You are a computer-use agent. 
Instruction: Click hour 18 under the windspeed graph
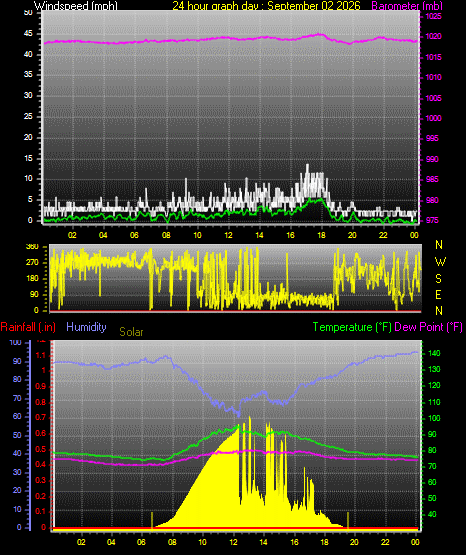tap(321, 235)
